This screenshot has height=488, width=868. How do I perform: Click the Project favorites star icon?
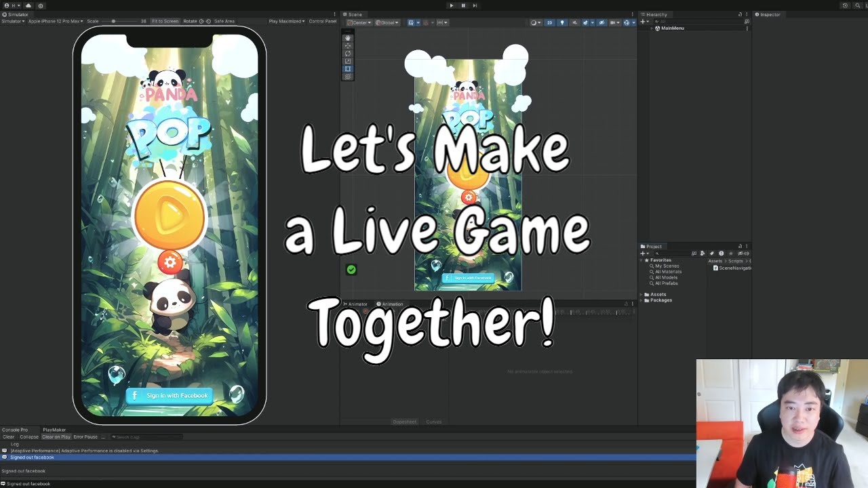[x=731, y=253]
